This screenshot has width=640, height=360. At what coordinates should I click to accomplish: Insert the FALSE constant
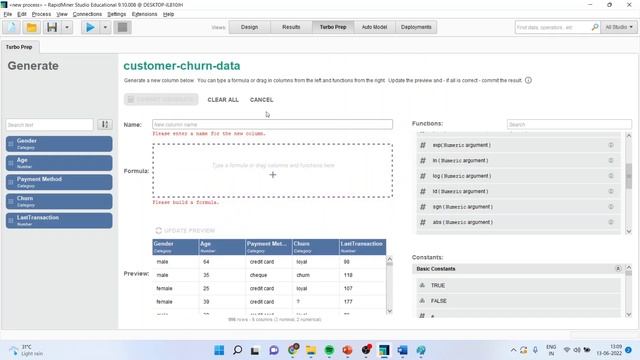[518, 301]
